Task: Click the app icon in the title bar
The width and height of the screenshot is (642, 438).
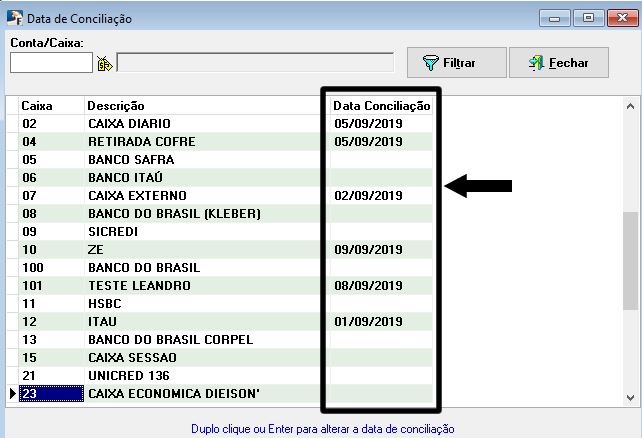Action: pyautogui.click(x=14, y=18)
